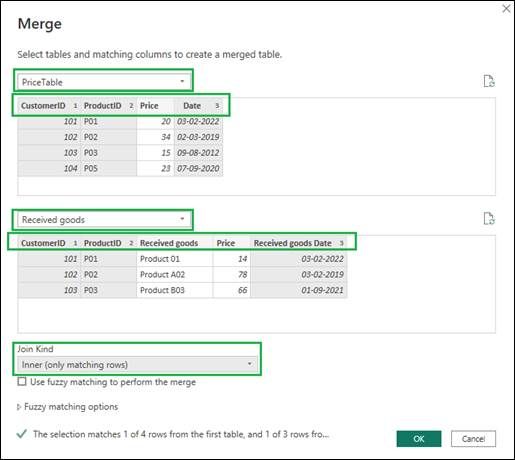
Task: Select ProductID column header in Received goods table
Action: pos(108,243)
